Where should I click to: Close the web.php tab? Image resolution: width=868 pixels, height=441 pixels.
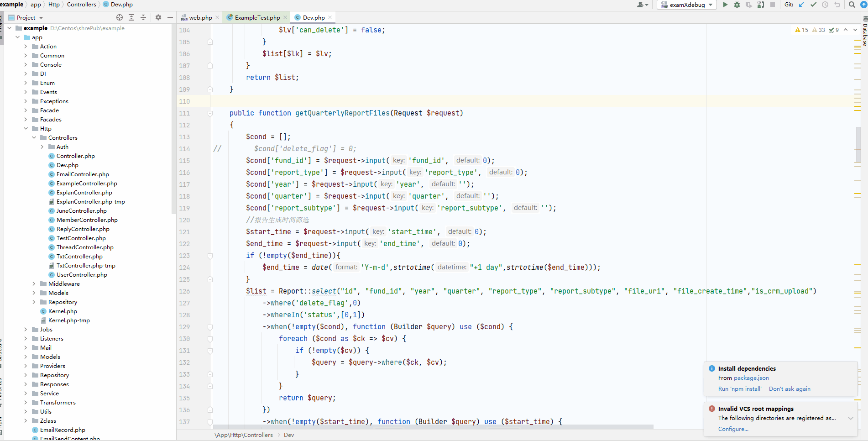(x=217, y=17)
